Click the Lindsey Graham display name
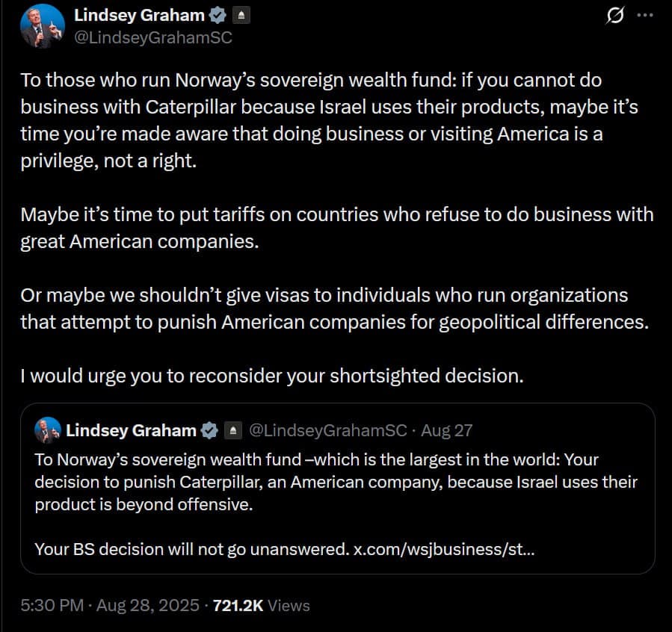This screenshot has width=672, height=632. (138, 15)
